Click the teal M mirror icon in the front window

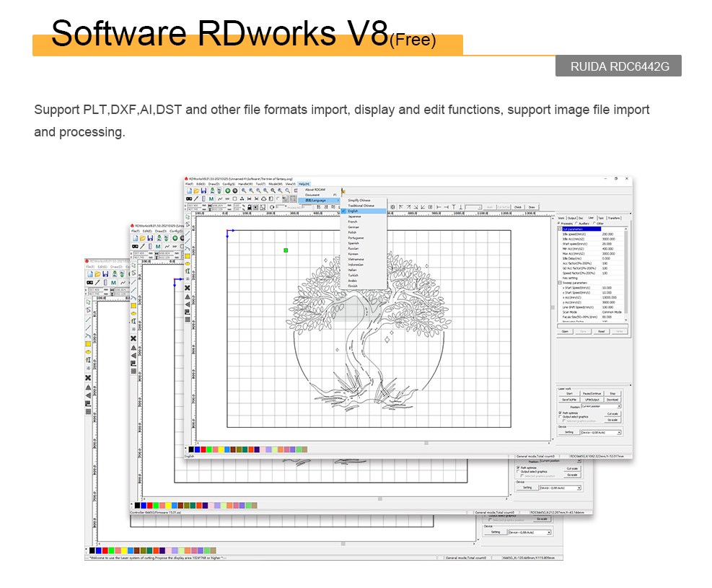coord(211,199)
